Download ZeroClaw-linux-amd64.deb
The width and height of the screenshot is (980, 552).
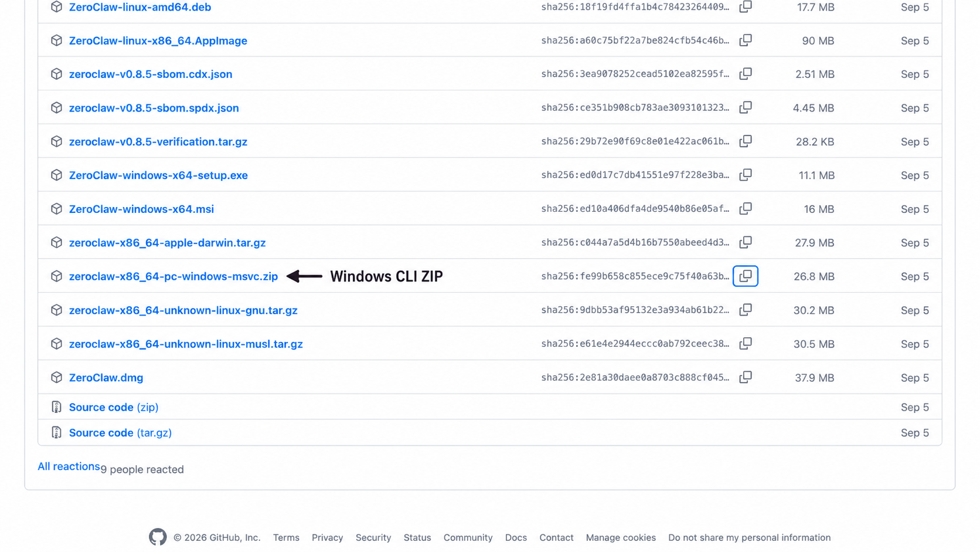point(140,7)
